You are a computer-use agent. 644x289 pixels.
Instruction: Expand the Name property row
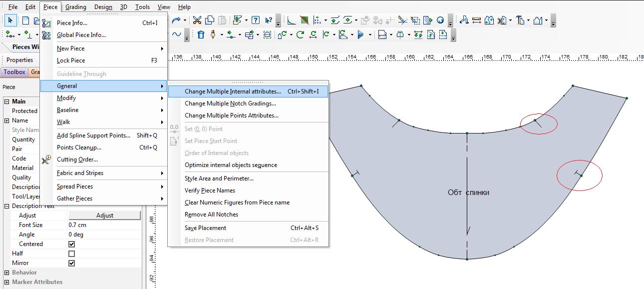(7, 120)
